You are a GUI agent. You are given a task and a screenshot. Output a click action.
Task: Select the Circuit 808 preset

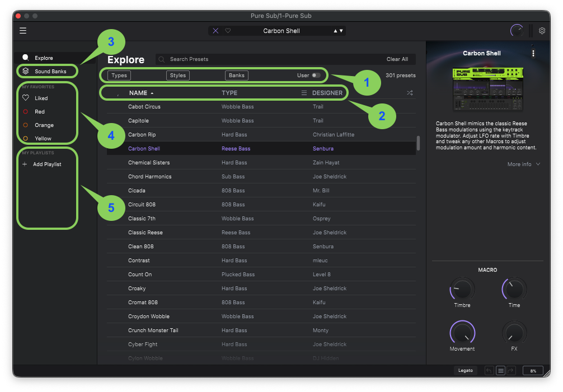(261, 205)
